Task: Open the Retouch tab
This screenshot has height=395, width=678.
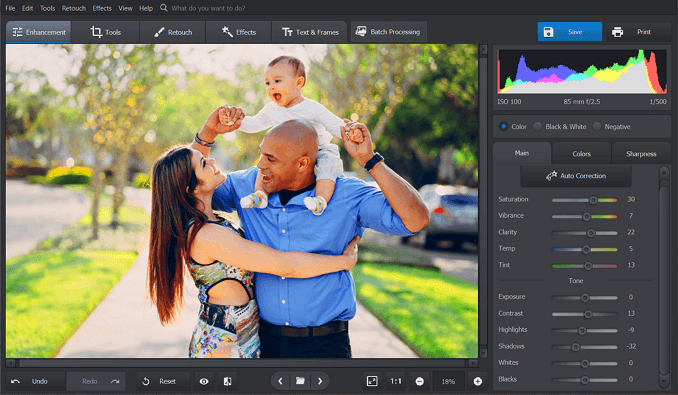Action: (173, 32)
